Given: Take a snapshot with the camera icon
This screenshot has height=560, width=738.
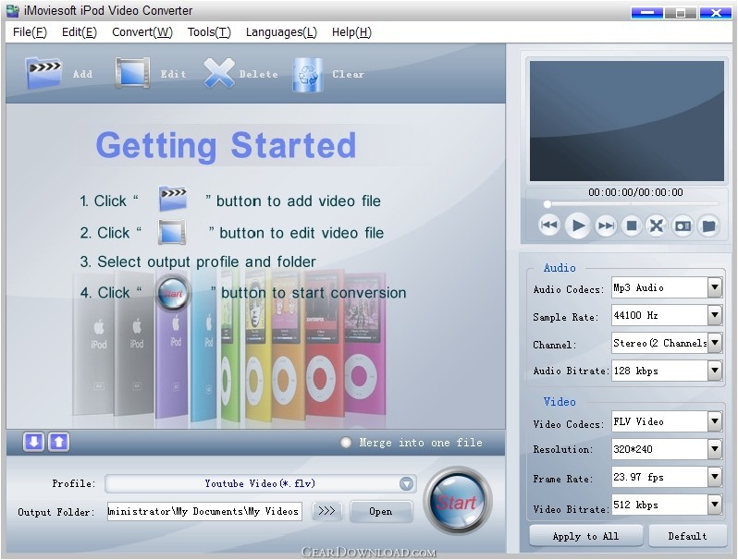Looking at the screenshot, I should 683,226.
